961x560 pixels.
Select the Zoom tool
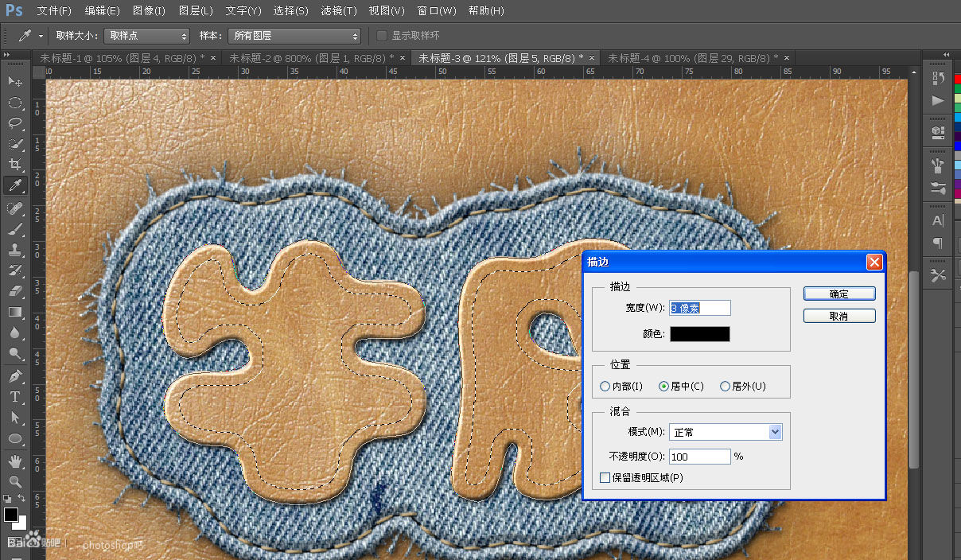[15, 482]
